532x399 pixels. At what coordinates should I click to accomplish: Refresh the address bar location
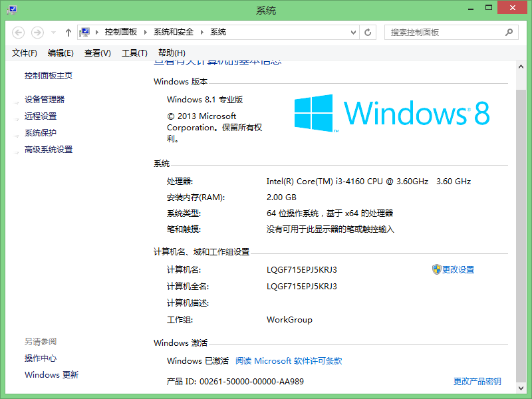coord(368,32)
